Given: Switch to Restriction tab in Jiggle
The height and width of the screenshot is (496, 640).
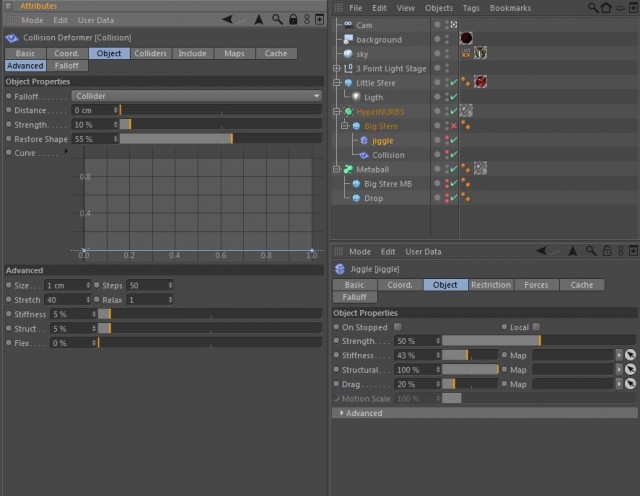Looking at the screenshot, I should coord(491,285).
